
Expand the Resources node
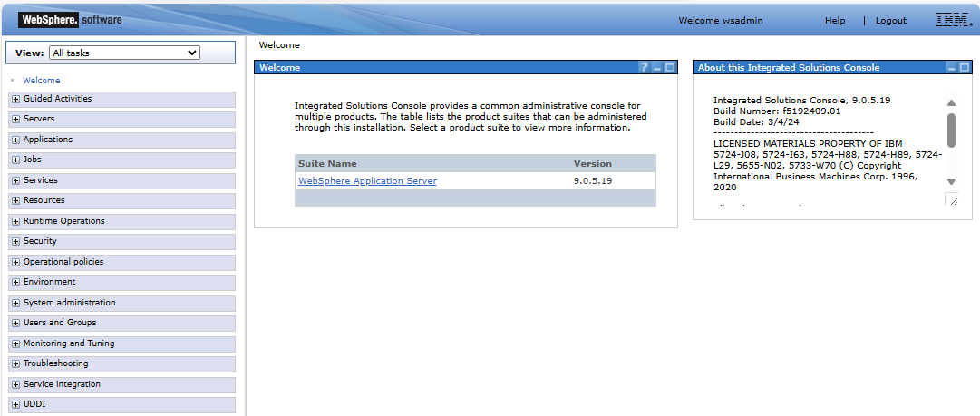tap(15, 200)
